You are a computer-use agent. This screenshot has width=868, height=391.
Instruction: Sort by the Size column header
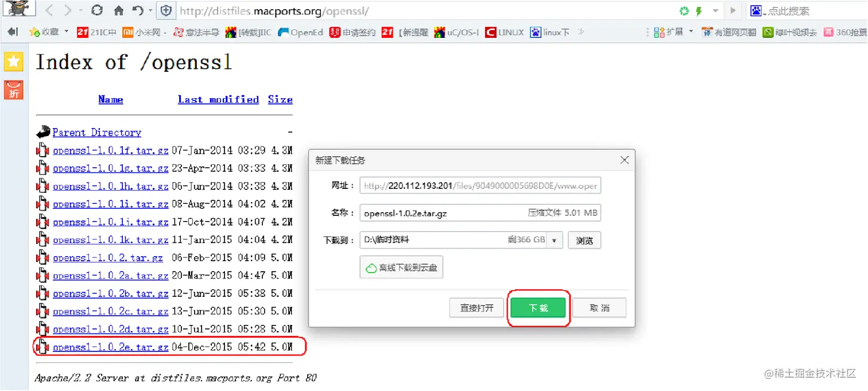[280, 99]
